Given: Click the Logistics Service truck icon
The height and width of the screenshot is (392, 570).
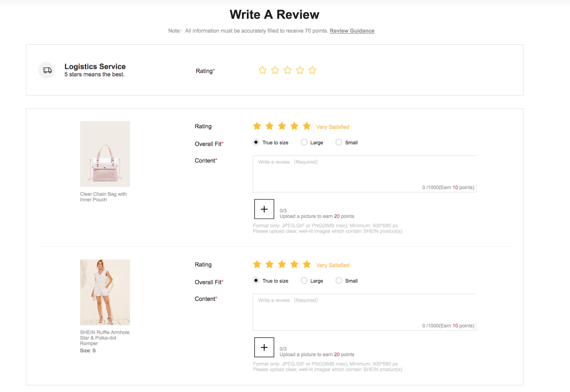Looking at the screenshot, I should (x=47, y=70).
